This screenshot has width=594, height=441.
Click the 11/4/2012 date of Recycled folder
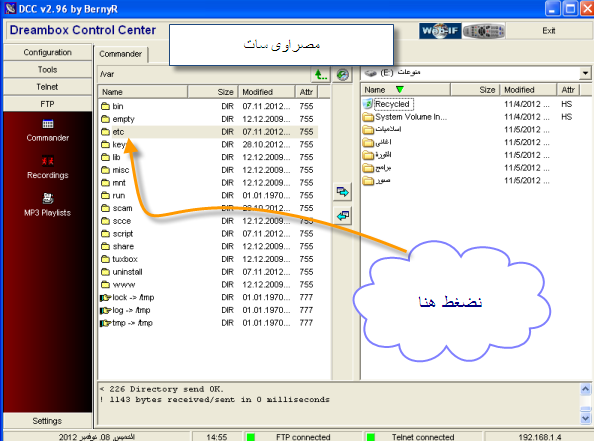[527, 104]
